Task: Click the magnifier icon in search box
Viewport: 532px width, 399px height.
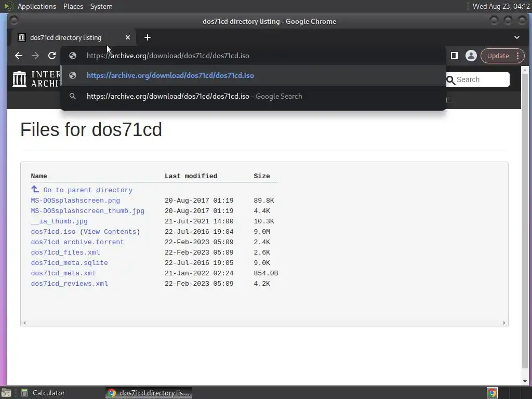Action: [x=450, y=80]
